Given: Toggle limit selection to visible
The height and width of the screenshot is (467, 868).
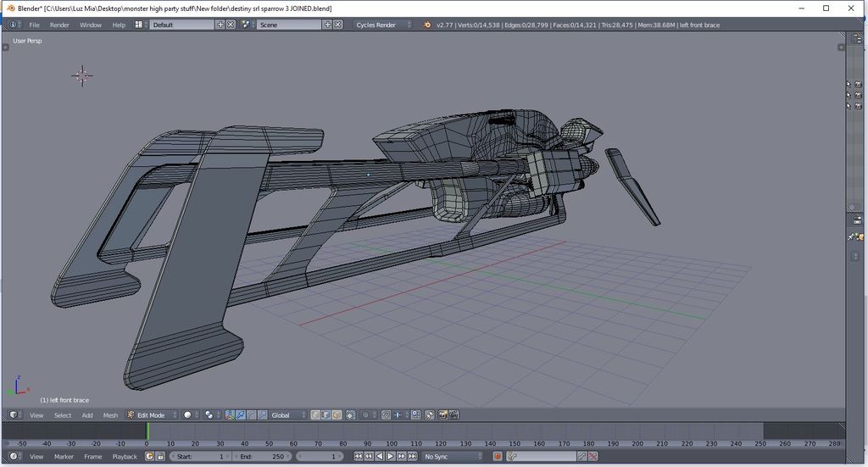Looking at the screenshot, I should (351, 415).
